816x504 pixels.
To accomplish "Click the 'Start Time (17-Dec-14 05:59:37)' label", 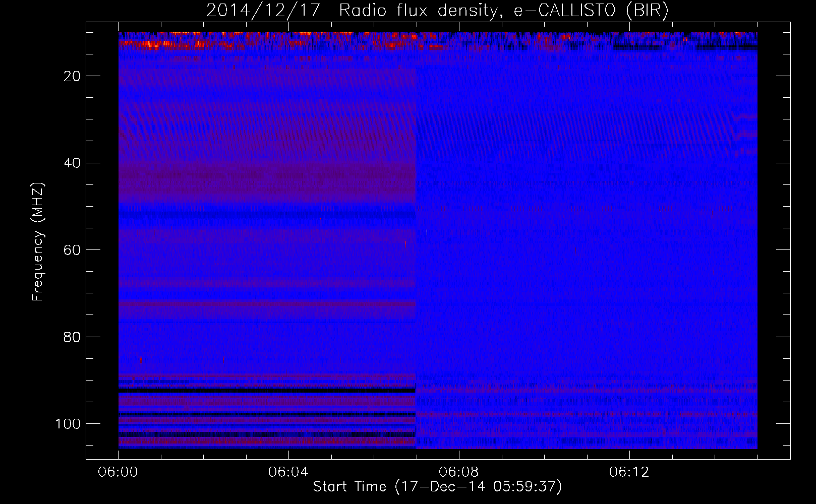I will [x=438, y=487].
